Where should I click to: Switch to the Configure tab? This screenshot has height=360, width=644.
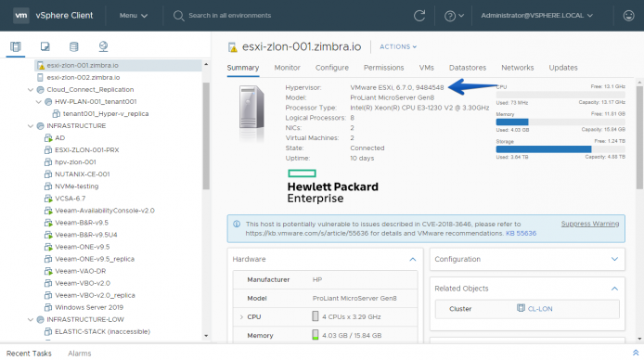(x=332, y=68)
